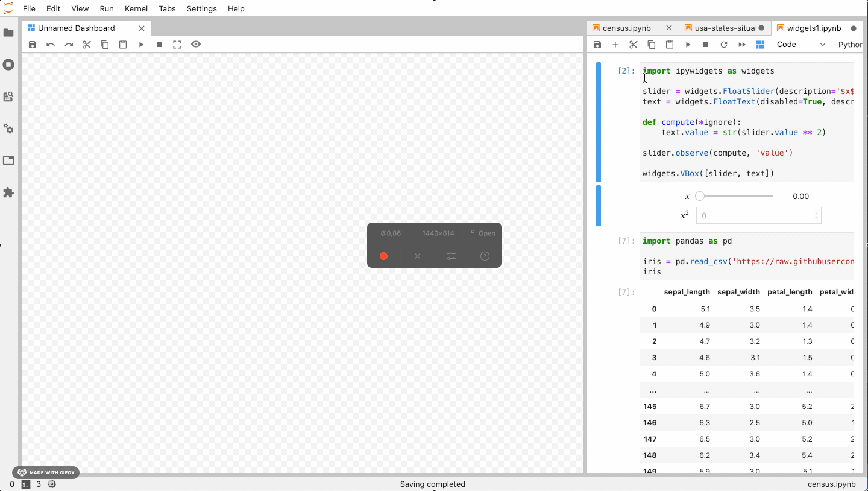Interrupt the notebook kernel
868x491 pixels.
coord(706,45)
